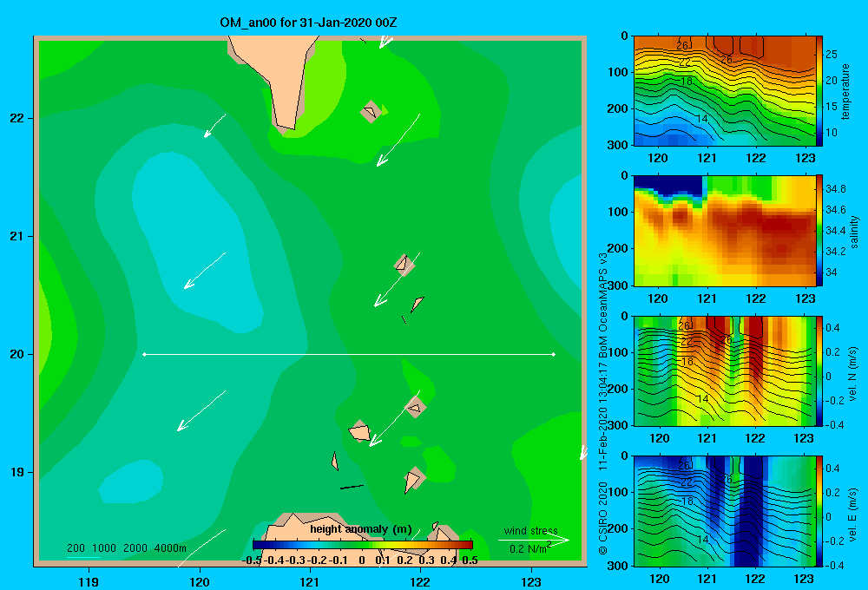Click the temperature color scale bar

(819, 91)
